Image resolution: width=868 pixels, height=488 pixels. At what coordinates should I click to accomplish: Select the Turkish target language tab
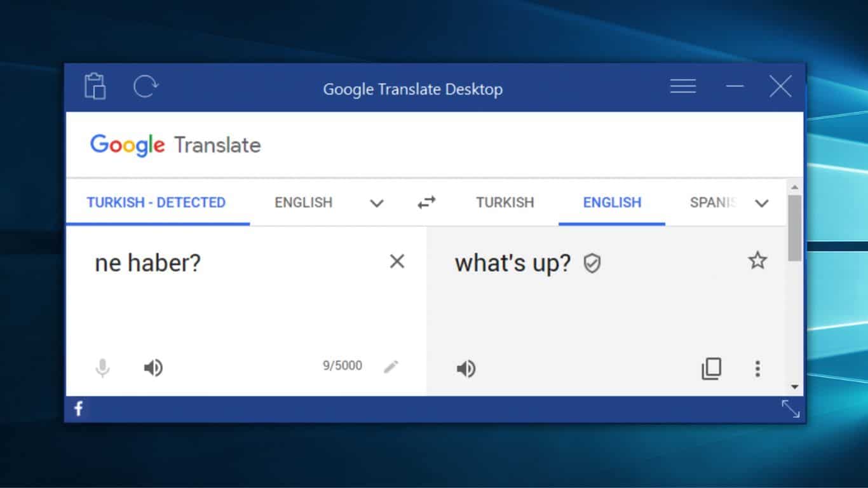coord(505,202)
